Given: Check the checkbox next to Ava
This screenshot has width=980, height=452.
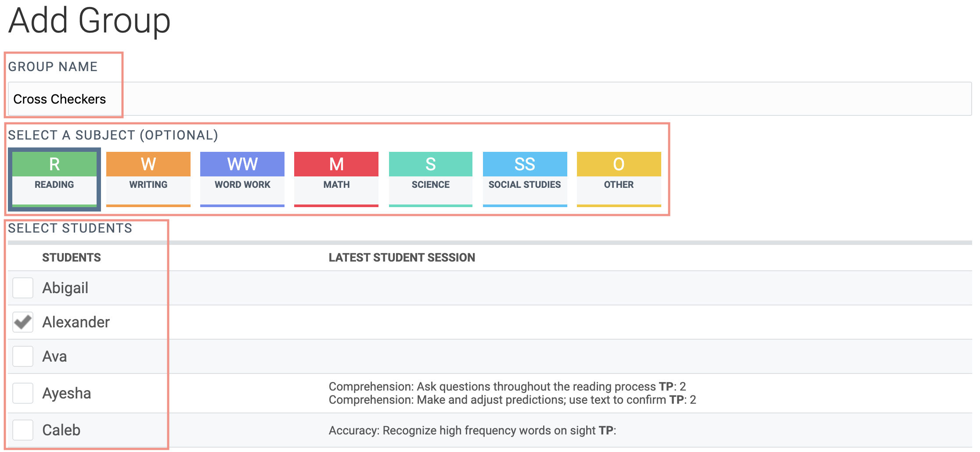Looking at the screenshot, I should 23,356.
